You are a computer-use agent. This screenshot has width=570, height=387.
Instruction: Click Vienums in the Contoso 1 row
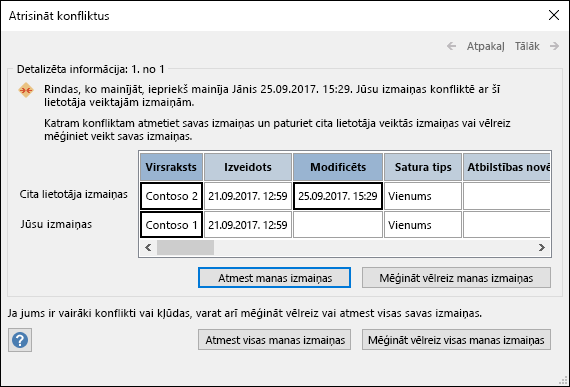[423, 225]
